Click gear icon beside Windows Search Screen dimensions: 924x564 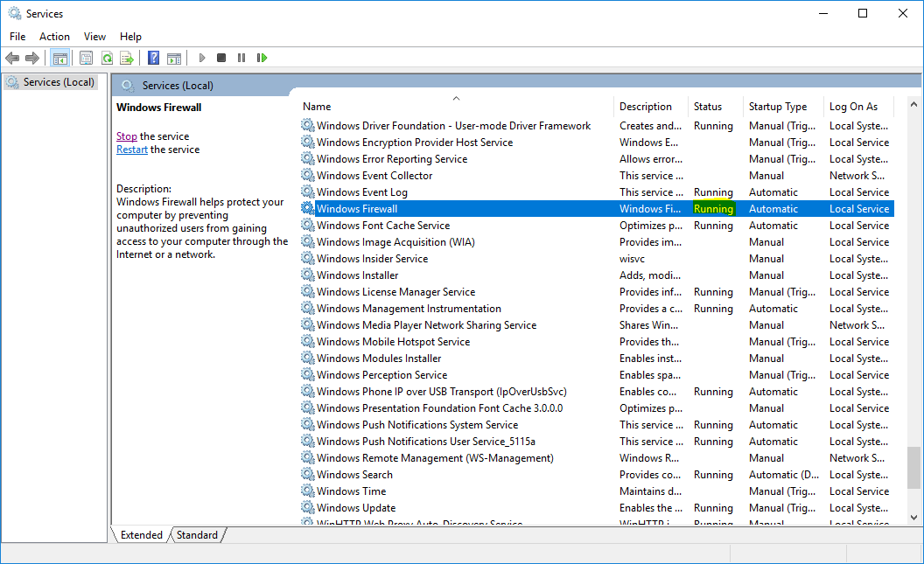(x=308, y=475)
